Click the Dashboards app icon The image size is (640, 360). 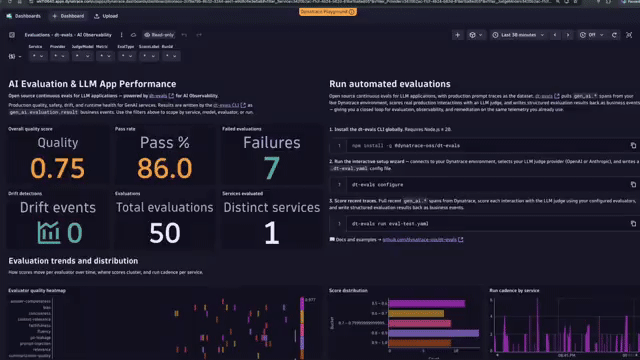(x=9, y=16)
